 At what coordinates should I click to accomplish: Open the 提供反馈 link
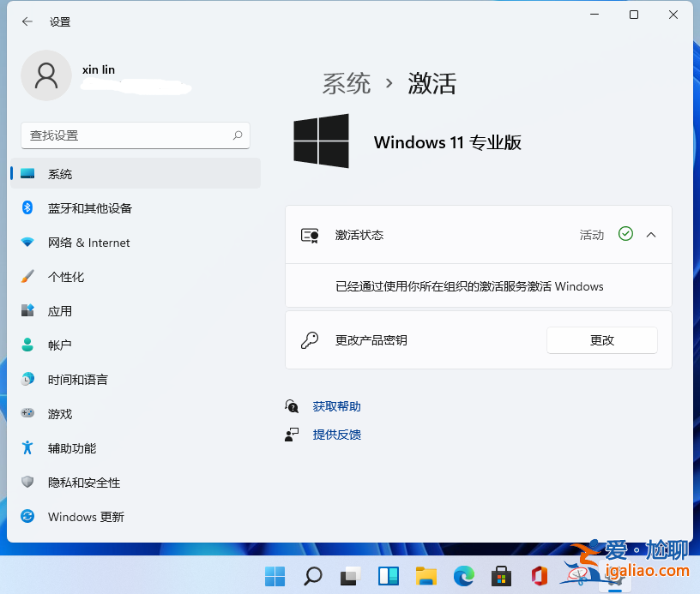click(337, 435)
